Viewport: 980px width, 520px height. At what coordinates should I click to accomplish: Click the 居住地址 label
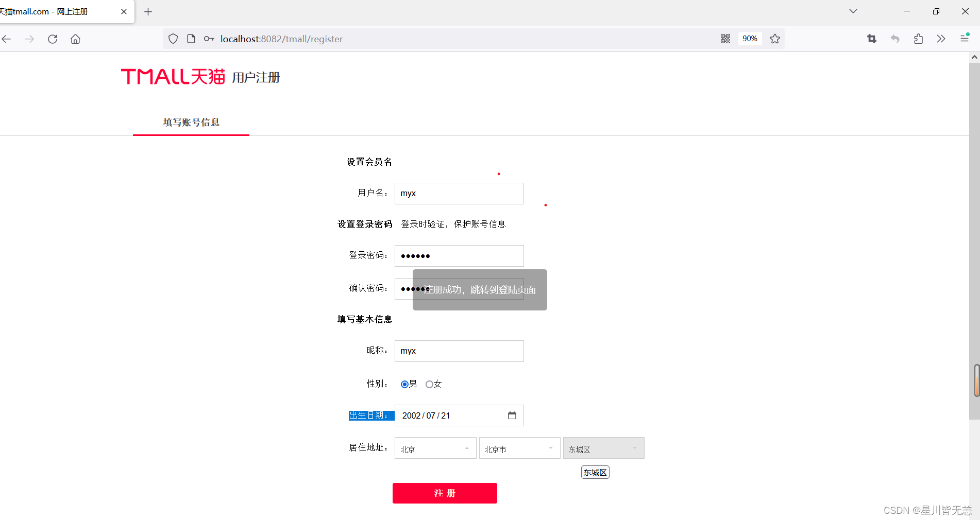pos(368,448)
